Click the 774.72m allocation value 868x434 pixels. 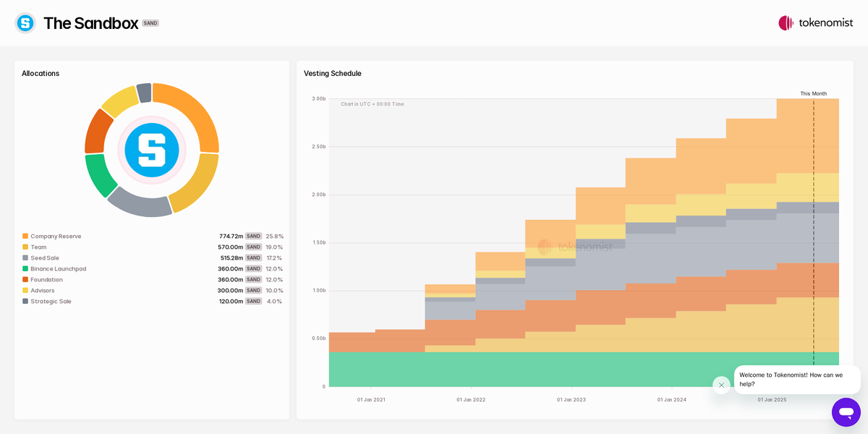(x=231, y=236)
